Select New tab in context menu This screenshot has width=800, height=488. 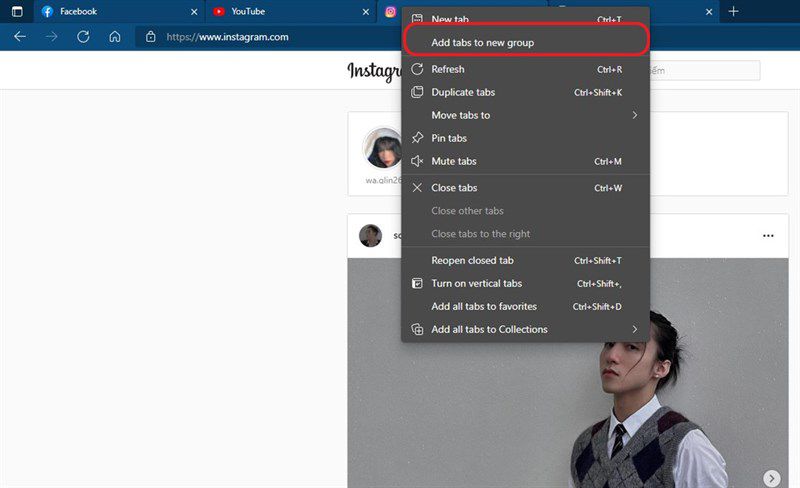526,19
